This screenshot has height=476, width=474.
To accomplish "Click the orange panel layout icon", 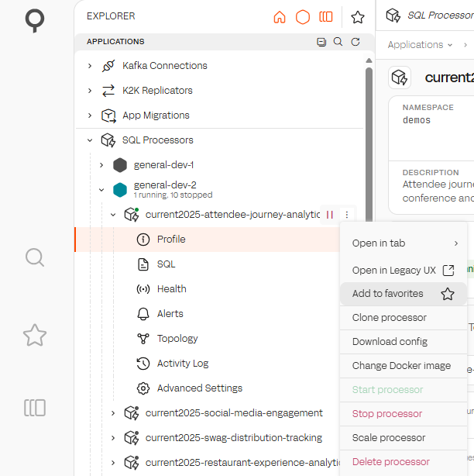I will click(x=326, y=17).
